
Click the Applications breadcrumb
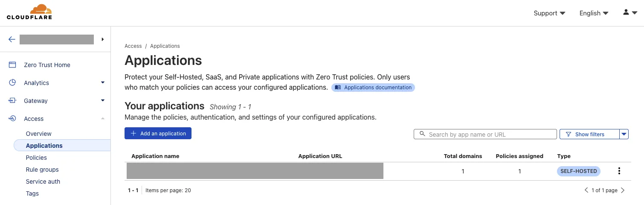(x=165, y=46)
